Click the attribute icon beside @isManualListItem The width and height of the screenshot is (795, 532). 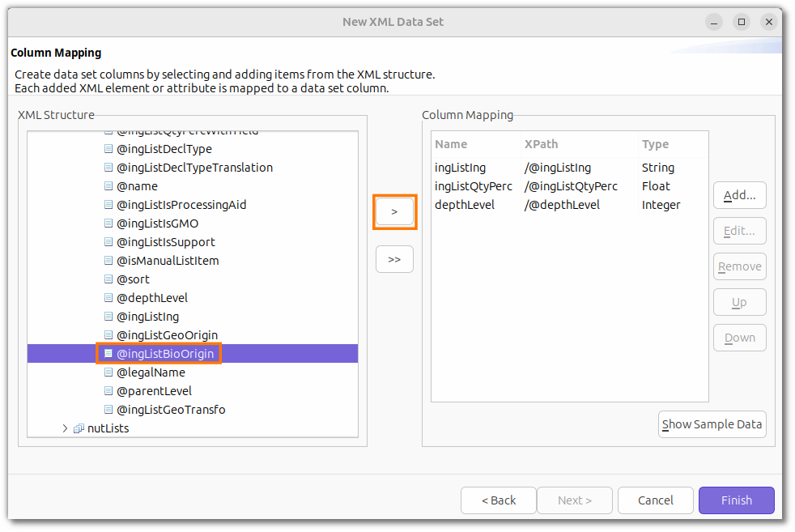pos(108,261)
